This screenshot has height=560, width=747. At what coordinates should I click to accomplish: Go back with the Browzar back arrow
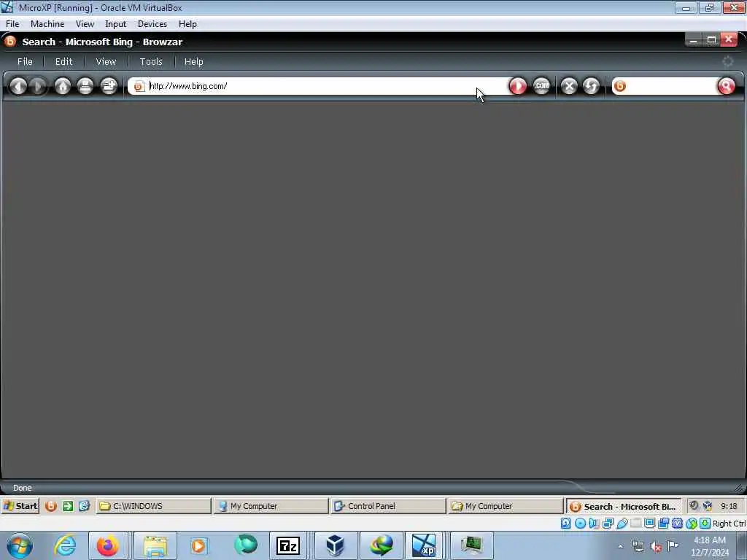pos(18,86)
